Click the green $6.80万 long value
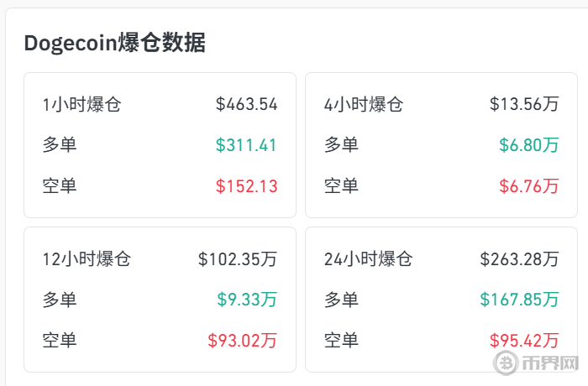This screenshot has width=588, height=386. click(x=528, y=145)
